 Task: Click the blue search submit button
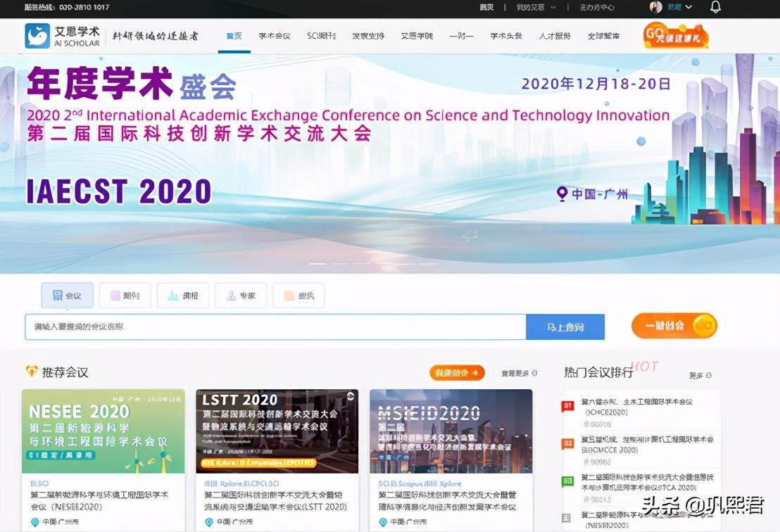point(565,327)
